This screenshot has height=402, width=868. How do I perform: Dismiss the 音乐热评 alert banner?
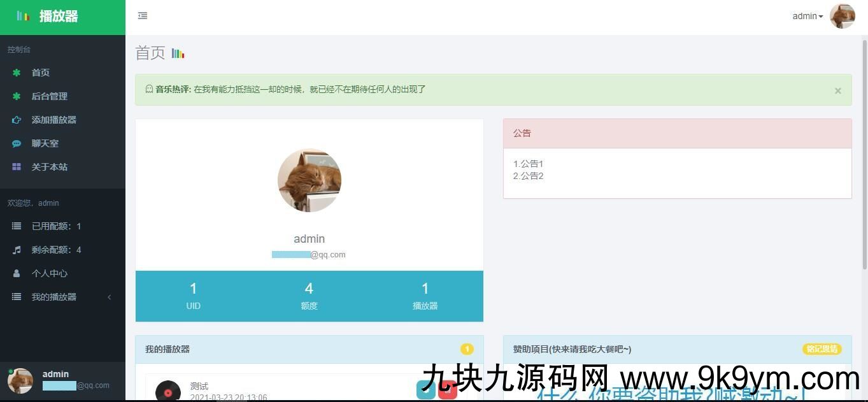pyautogui.click(x=837, y=90)
